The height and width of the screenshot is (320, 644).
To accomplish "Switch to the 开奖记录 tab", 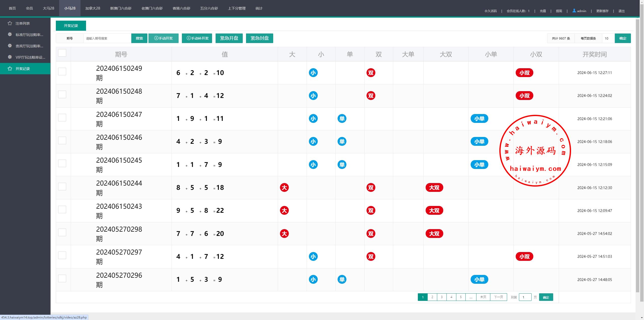I will click(71, 26).
